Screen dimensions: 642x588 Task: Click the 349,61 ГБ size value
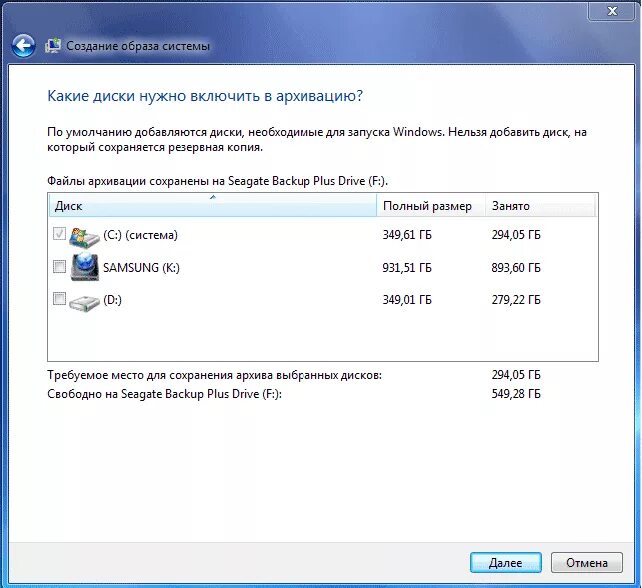pyautogui.click(x=407, y=235)
